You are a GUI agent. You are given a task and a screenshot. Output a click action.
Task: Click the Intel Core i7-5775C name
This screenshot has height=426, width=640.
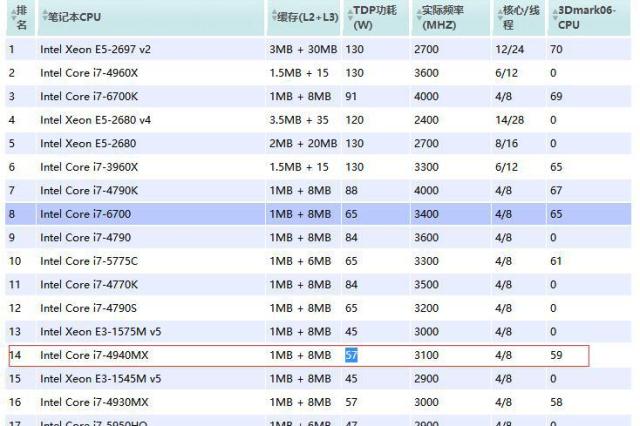pos(89,261)
